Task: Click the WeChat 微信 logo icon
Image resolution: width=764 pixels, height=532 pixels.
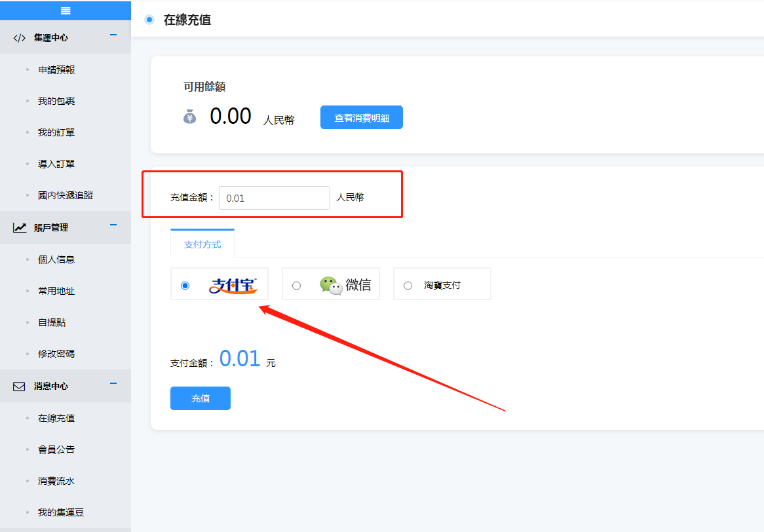Action: [331, 285]
